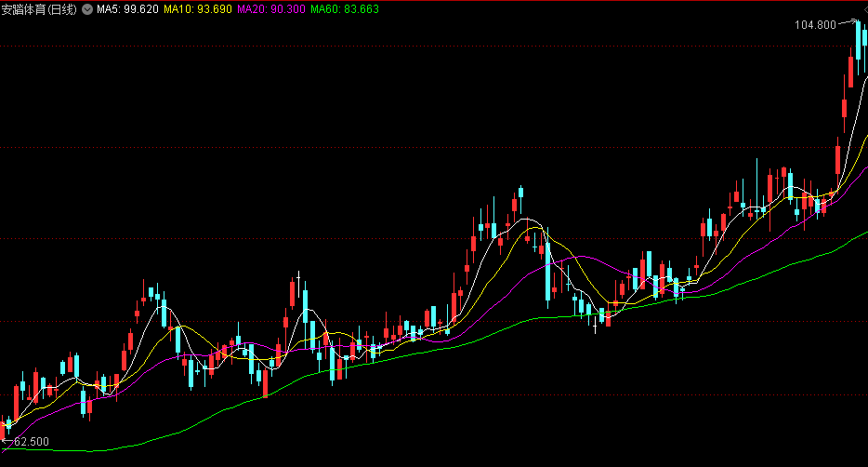Click the magenta MA20: 90.300 label
Screen dimensions: 868x467
270,9
